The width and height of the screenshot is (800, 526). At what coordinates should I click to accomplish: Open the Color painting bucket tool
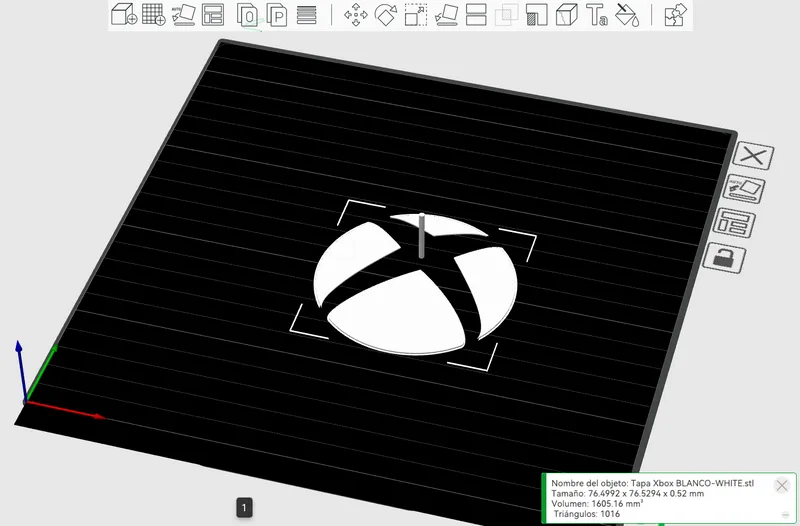click(627, 14)
